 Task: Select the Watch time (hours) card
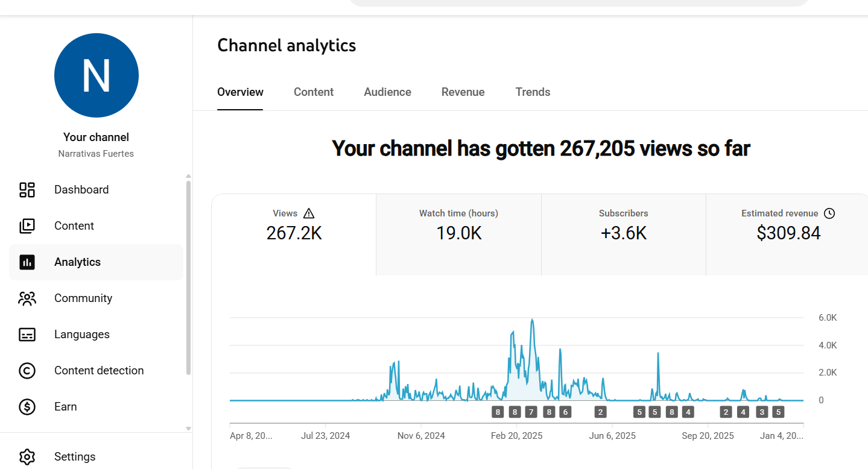(459, 235)
